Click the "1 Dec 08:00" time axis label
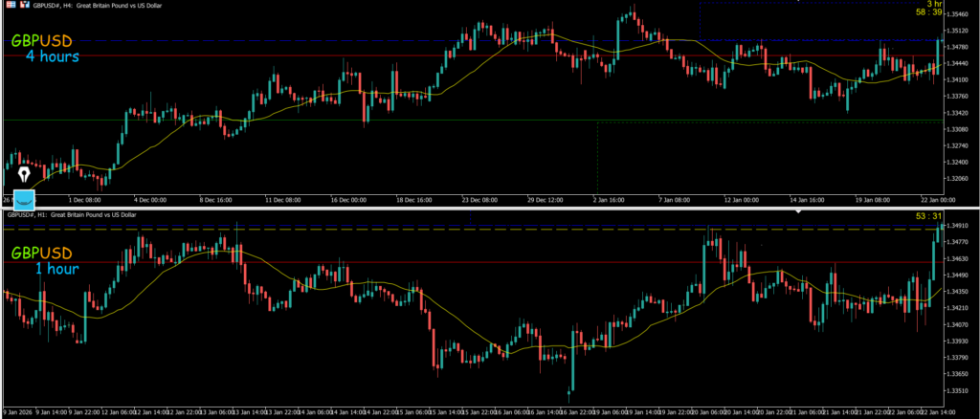 [85, 200]
